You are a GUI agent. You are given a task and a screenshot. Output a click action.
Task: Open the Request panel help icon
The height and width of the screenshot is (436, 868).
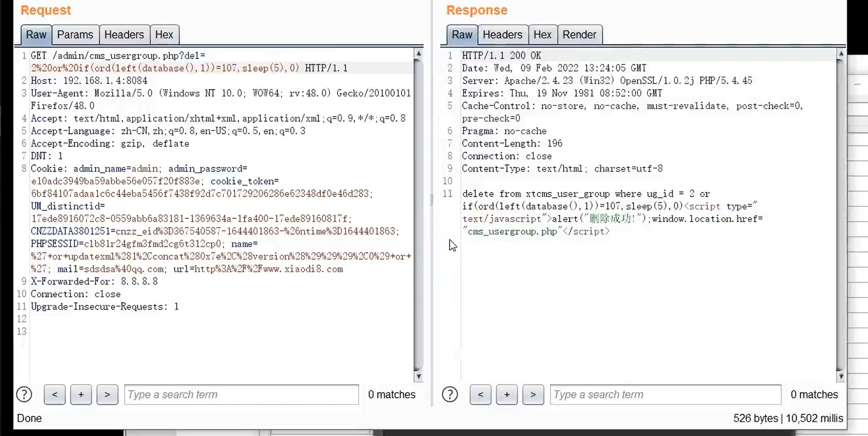click(x=24, y=395)
